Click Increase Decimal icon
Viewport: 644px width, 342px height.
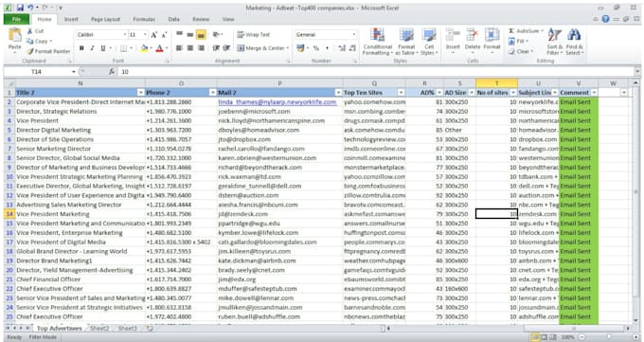click(342, 48)
